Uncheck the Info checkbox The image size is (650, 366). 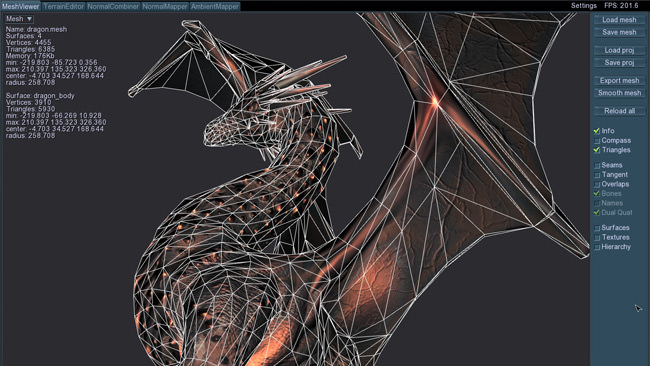point(597,131)
